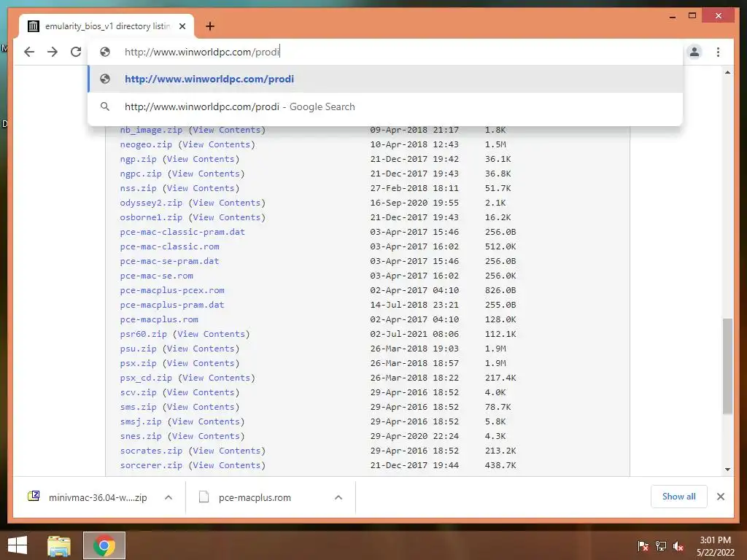Go back with the browser back arrow

point(29,52)
